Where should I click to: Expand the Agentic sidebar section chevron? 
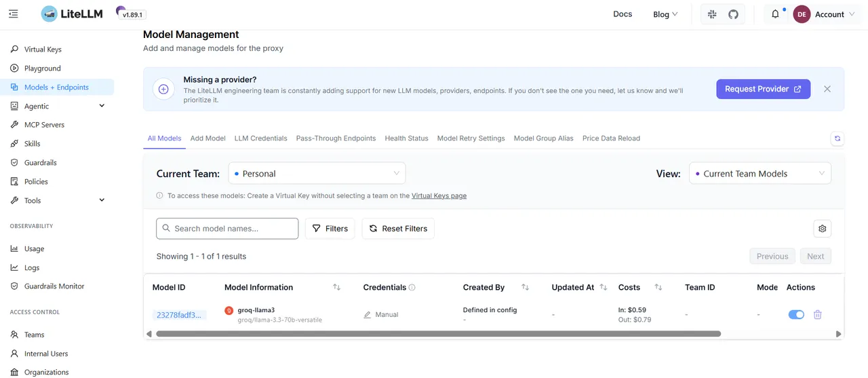pos(102,106)
